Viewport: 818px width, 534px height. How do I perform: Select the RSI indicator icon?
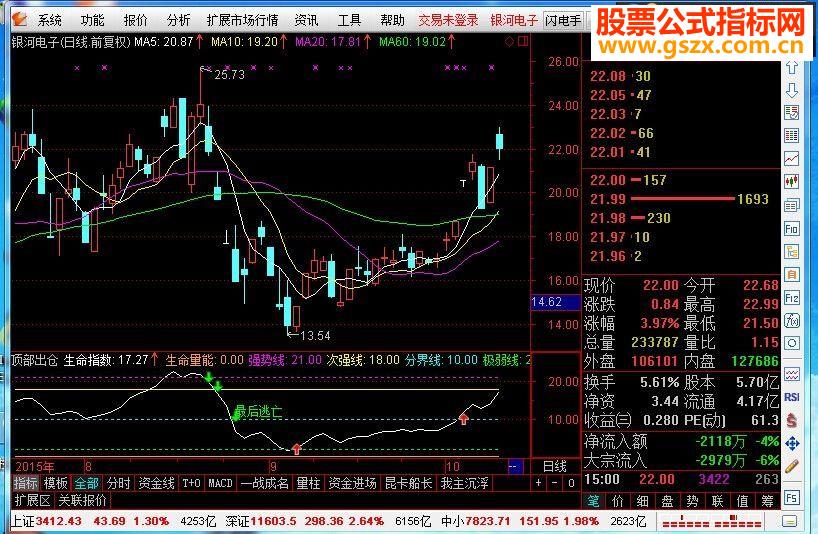pos(792,397)
